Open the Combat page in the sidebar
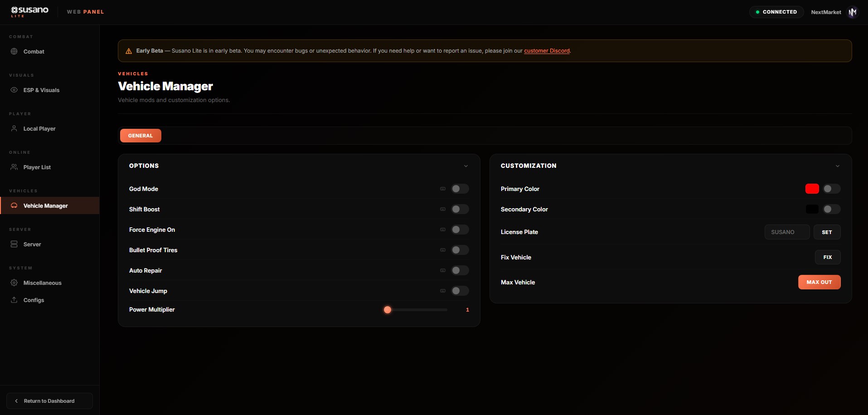This screenshot has height=415, width=868. point(50,51)
